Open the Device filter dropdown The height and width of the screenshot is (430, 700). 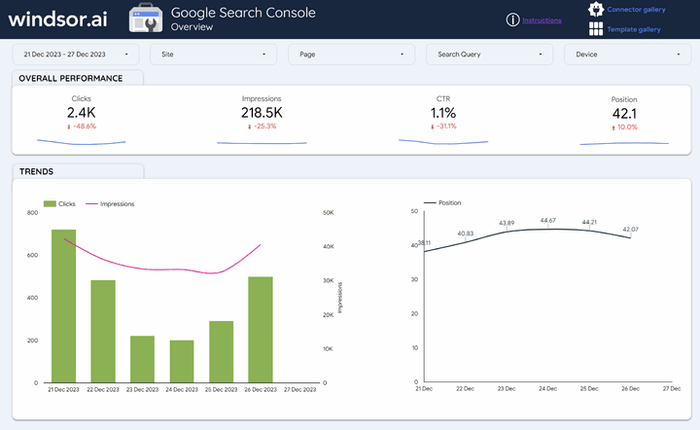627,54
